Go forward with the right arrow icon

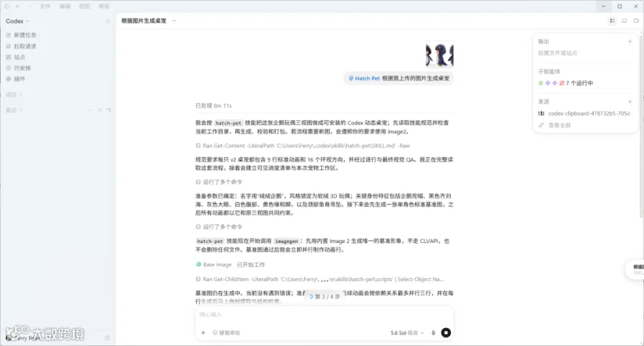[29, 6]
